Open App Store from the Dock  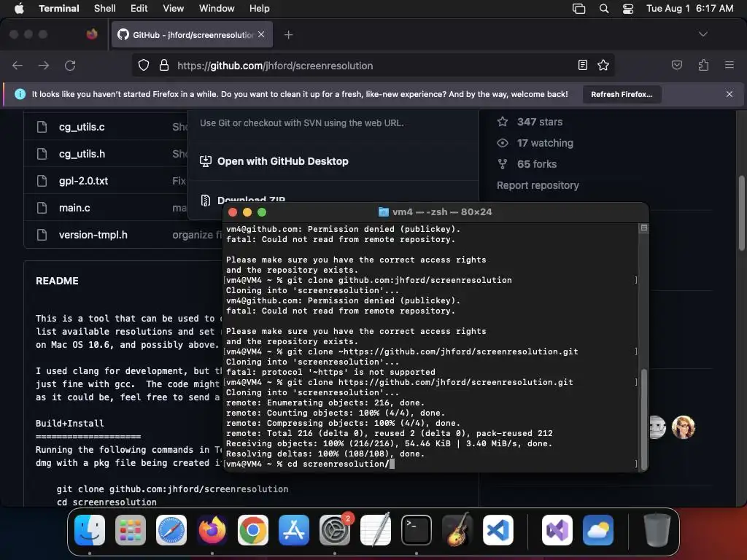(294, 530)
